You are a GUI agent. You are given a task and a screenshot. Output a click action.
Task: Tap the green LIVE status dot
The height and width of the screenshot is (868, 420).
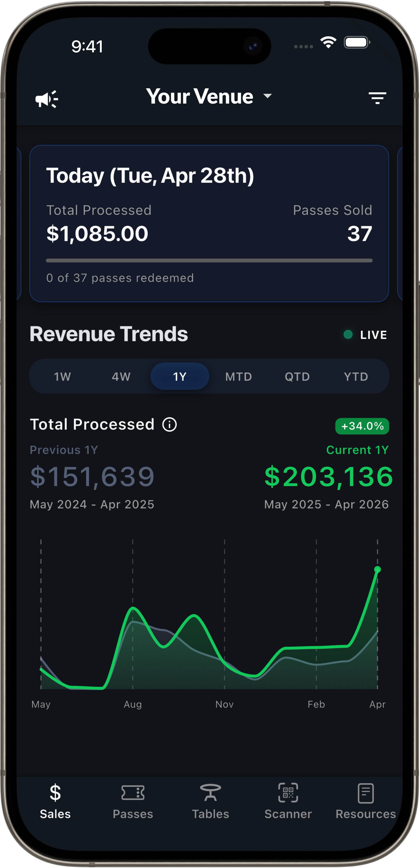(x=348, y=335)
